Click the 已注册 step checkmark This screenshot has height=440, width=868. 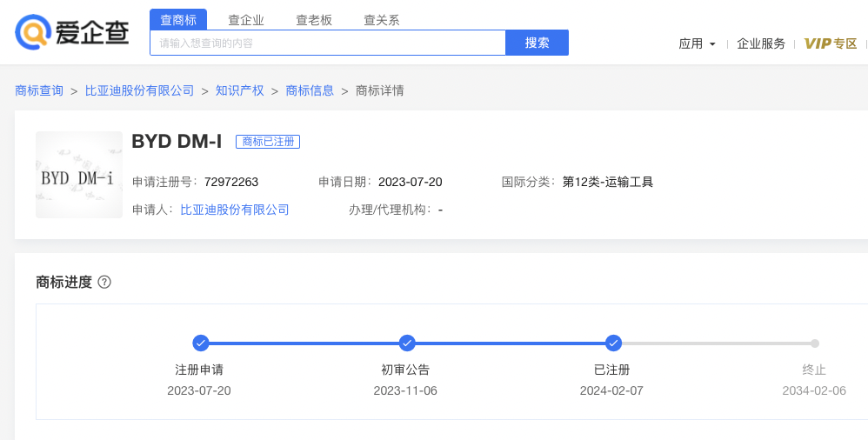click(613, 343)
